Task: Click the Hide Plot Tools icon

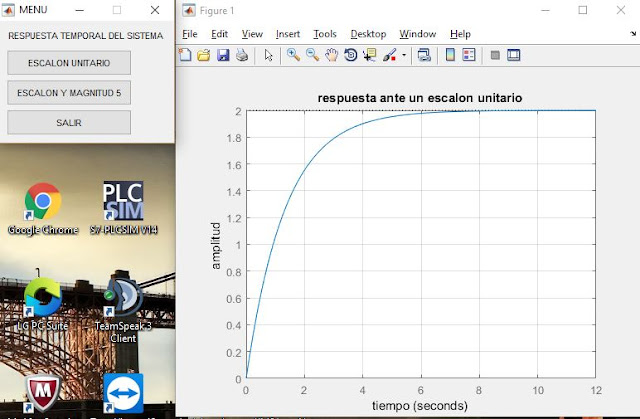Action: (x=495, y=55)
